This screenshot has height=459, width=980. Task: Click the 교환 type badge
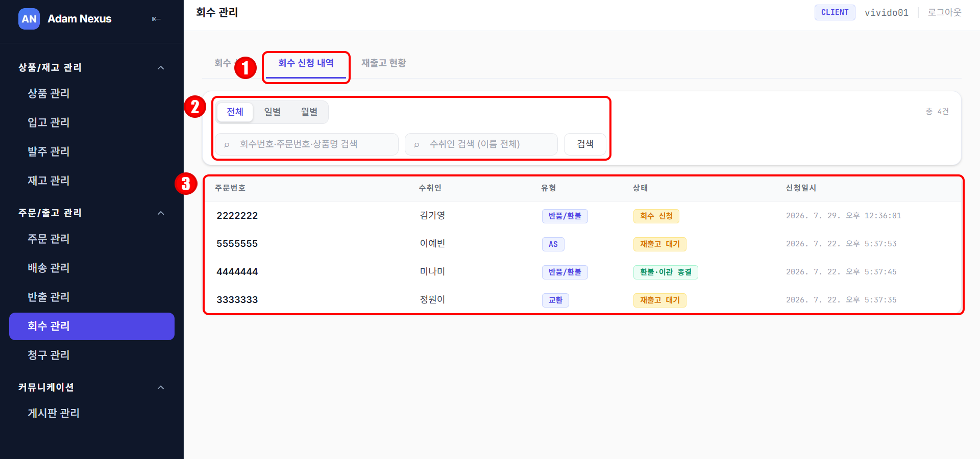click(x=555, y=300)
